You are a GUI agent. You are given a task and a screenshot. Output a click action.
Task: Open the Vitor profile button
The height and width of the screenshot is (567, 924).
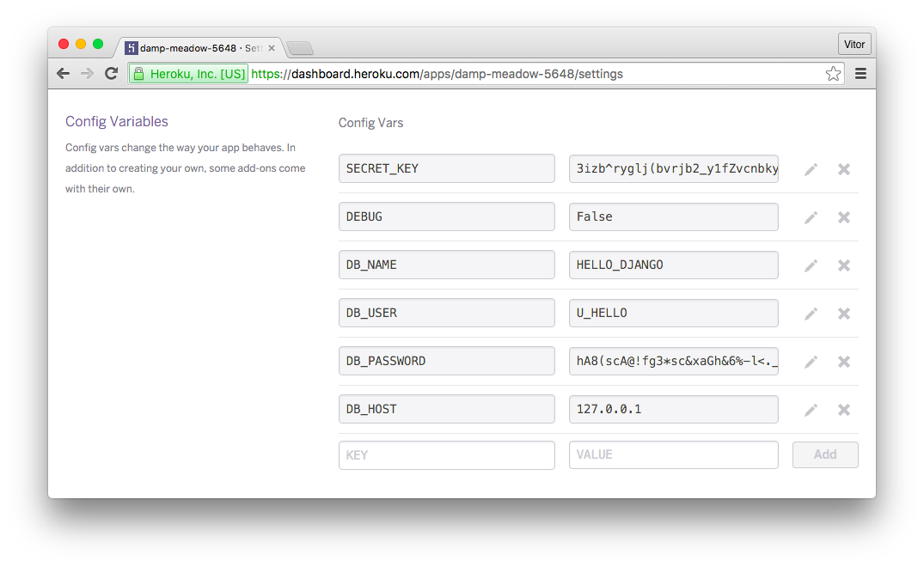[x=854, y=44]
